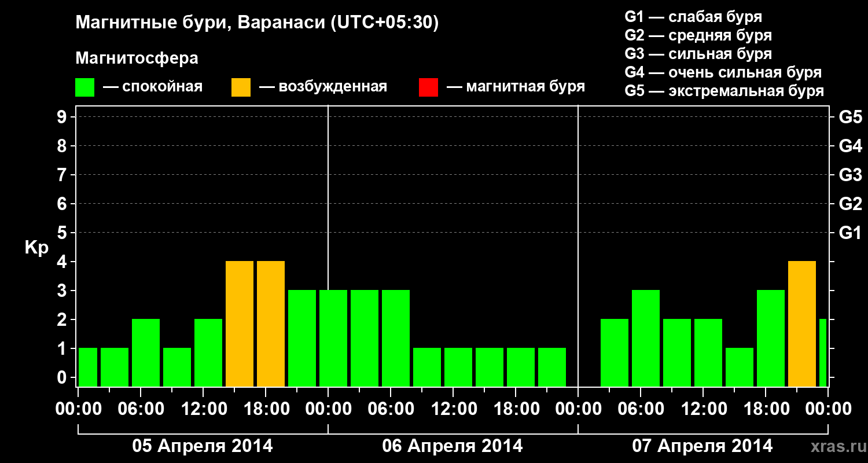Click the 'G1' right axis label

(851, 233)
